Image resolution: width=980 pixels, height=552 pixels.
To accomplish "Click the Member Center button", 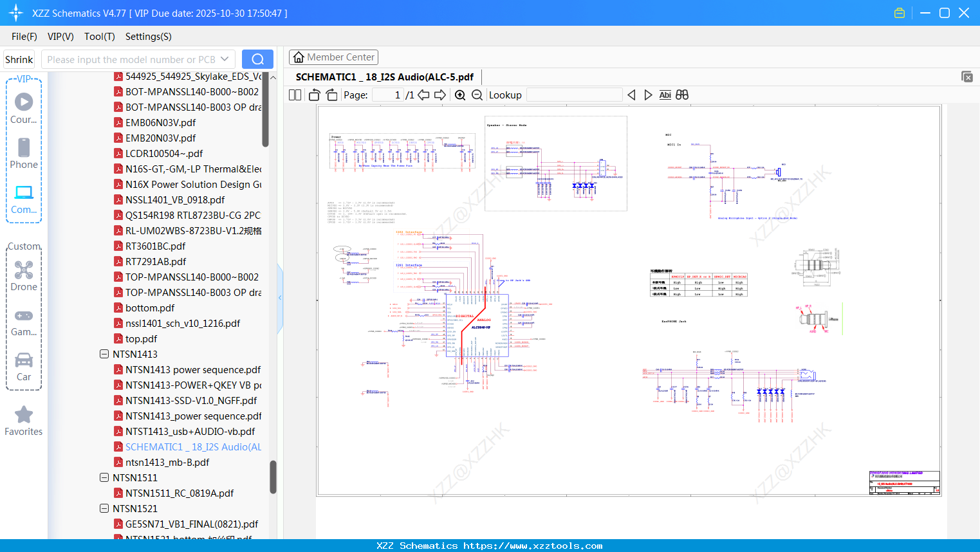I will pyautogui.click(x=333, y=57).
